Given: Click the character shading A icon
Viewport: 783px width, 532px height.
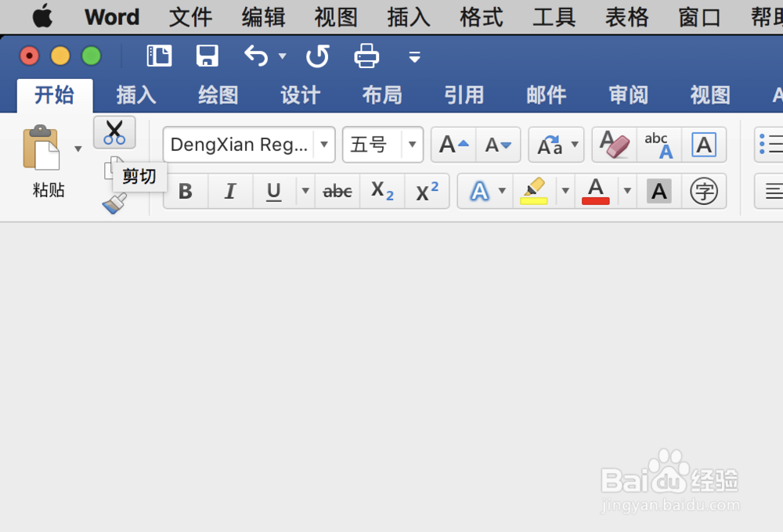Looking at the screenshot, I should pos(659,191).
